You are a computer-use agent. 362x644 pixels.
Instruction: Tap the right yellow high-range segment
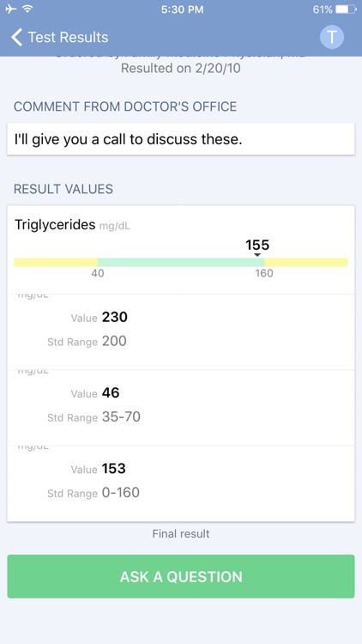pyautogui.click(x=306, y=262)
